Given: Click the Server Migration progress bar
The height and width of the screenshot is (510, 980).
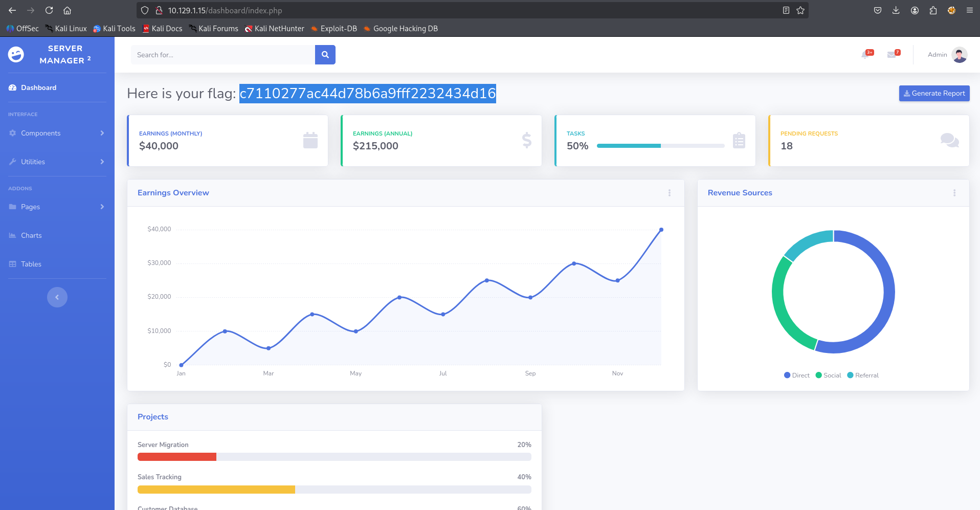Looking at the screenshot, I should [x=334, y=457].
